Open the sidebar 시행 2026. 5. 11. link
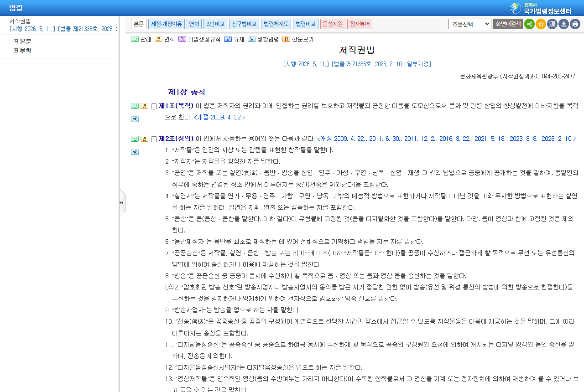Screen dimensions: 584x392 [x=63, y=29]
